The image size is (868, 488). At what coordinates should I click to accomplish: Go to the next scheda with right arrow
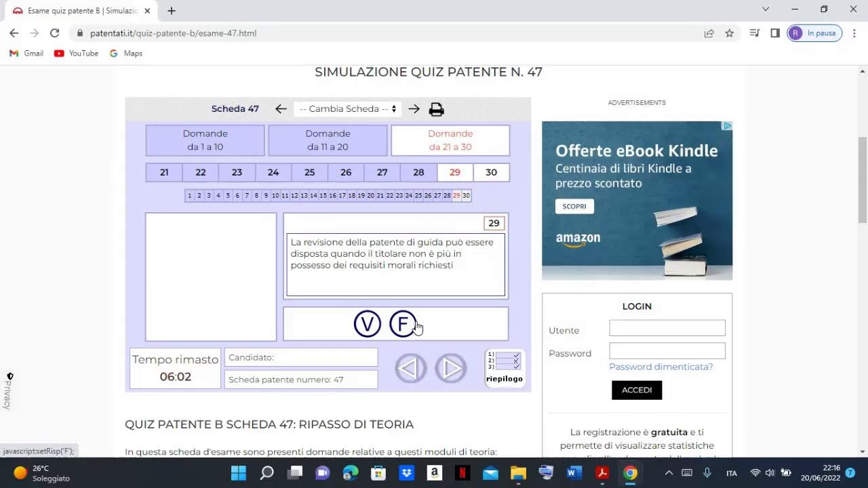click(414, 108)
